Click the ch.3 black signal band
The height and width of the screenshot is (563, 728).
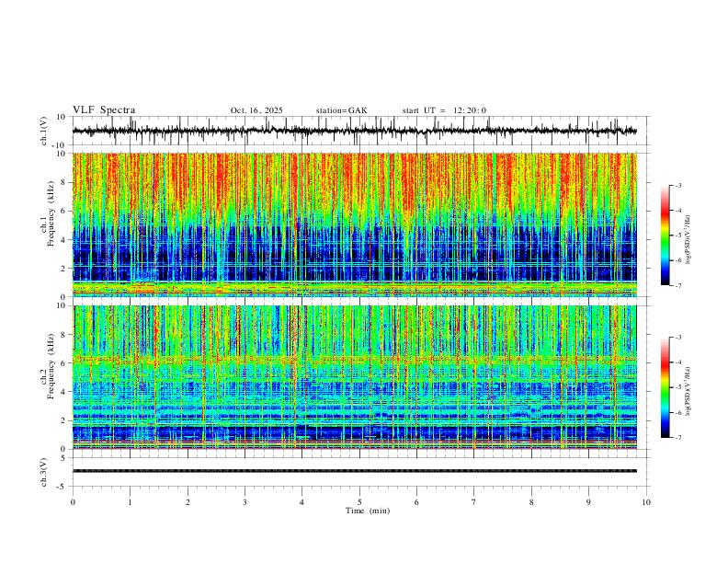tap(354, 471)
